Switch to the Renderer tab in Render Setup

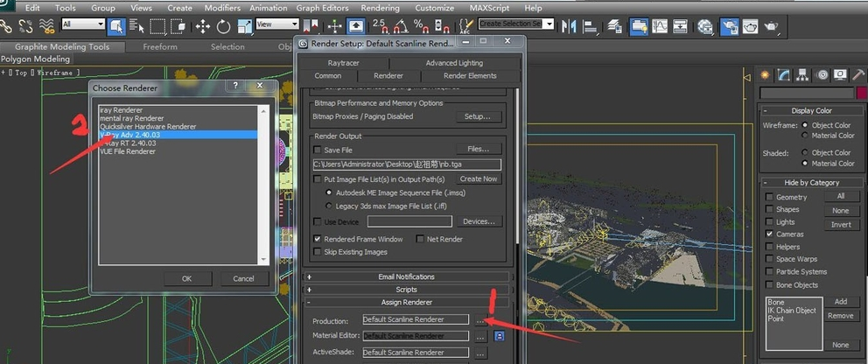coord(388,76)
